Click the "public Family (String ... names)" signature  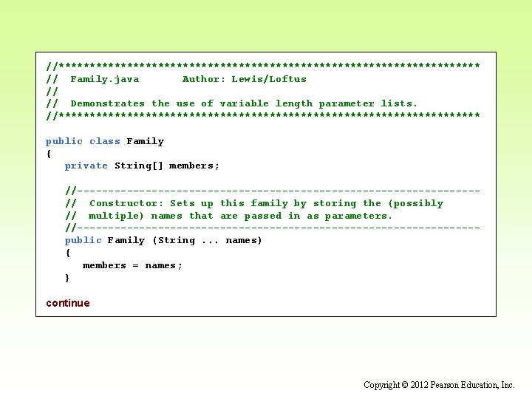(x=163, y=240)
